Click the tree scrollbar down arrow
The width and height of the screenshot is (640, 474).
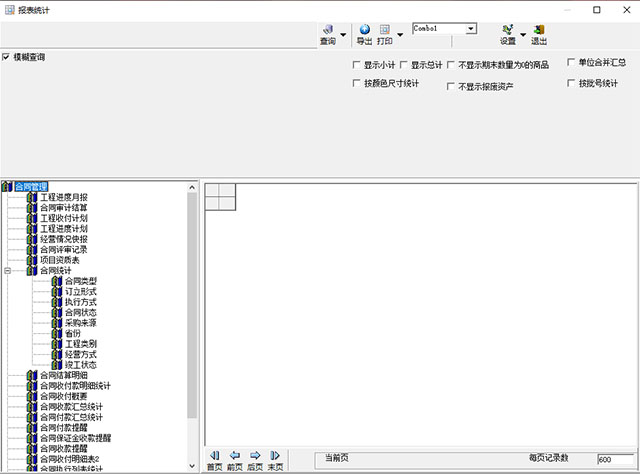tap(192, 466)
